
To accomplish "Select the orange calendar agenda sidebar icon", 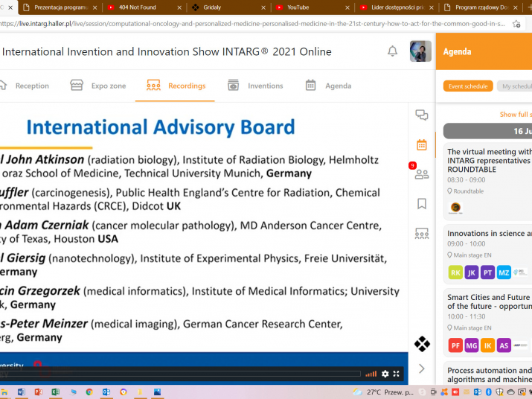I will [x=422, y=144].
